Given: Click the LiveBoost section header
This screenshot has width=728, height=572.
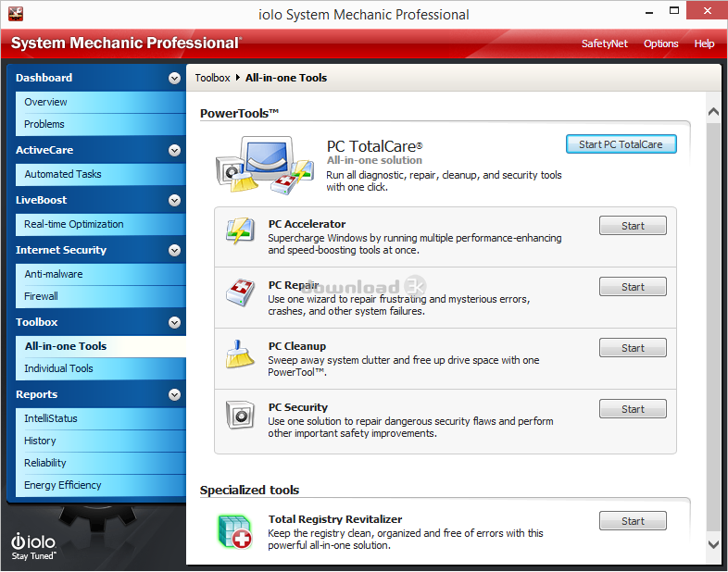Looking at the screenshot, I should pyautogui.click(x=97, y=201).
